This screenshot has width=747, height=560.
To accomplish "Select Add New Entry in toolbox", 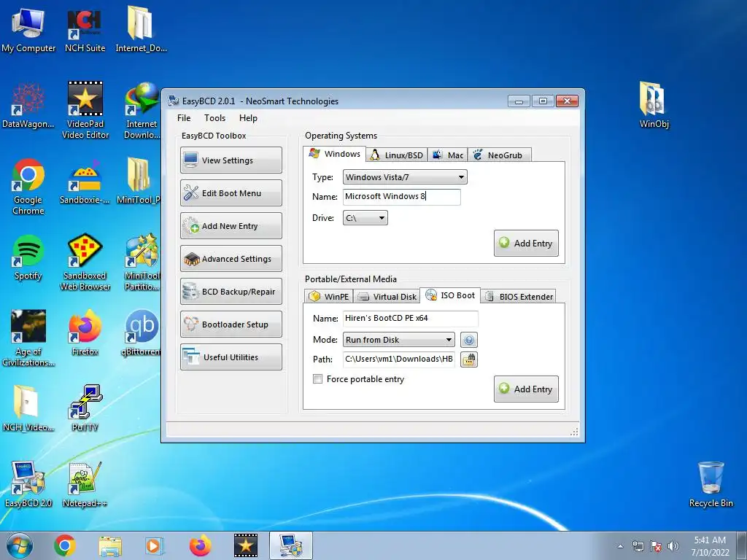I will (x=231, y=226).
